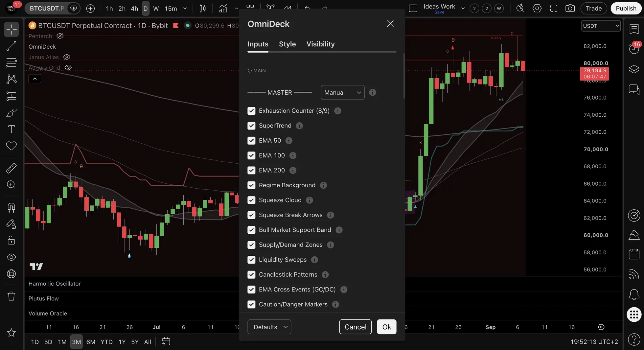The image size is (644, 350).
Task: Expand the timeframe interval chevron
Action: [185, 9]
